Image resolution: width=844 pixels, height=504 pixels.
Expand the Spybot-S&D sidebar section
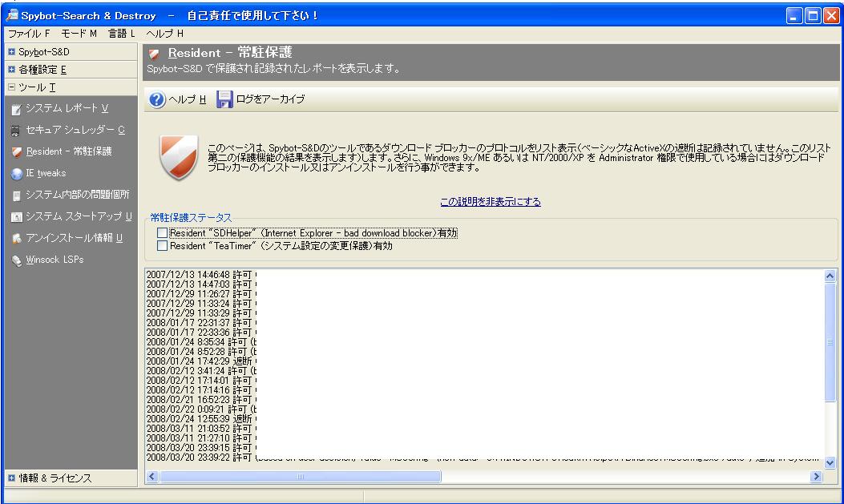(x=11, y=52)
